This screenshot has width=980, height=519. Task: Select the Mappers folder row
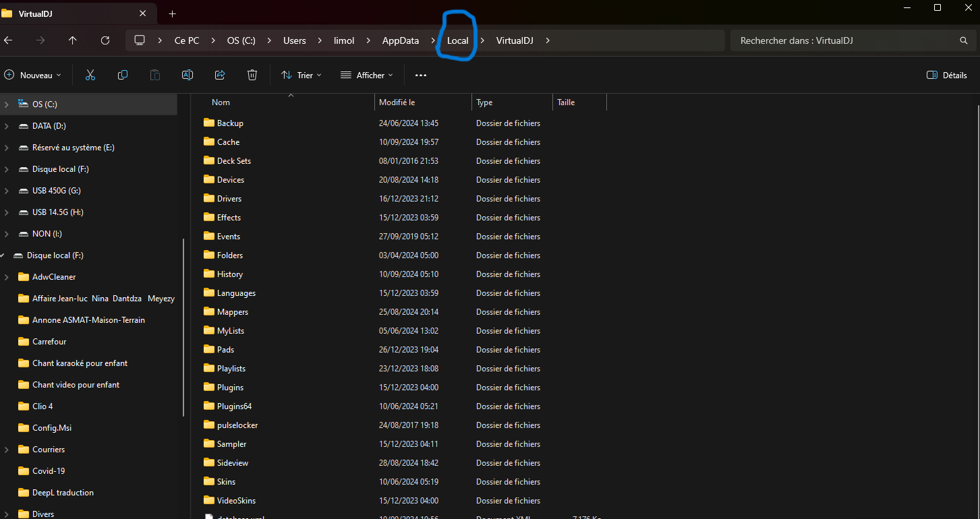(405, 312)
